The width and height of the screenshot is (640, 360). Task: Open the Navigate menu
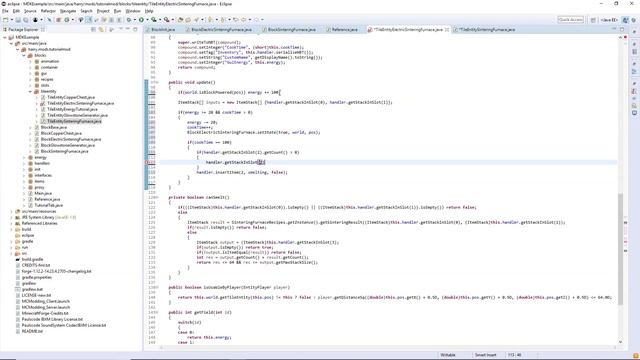point(68,11)
